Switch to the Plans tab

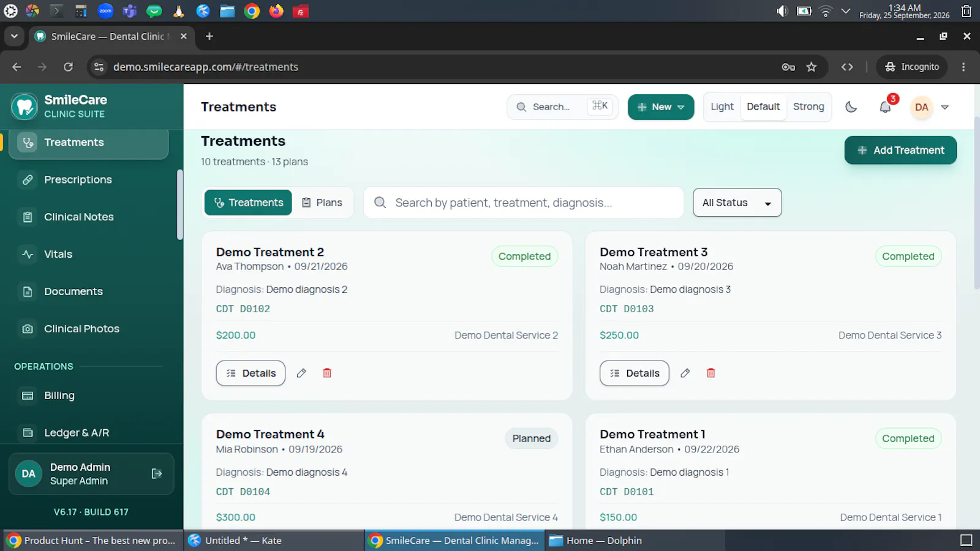pos(322,203)
